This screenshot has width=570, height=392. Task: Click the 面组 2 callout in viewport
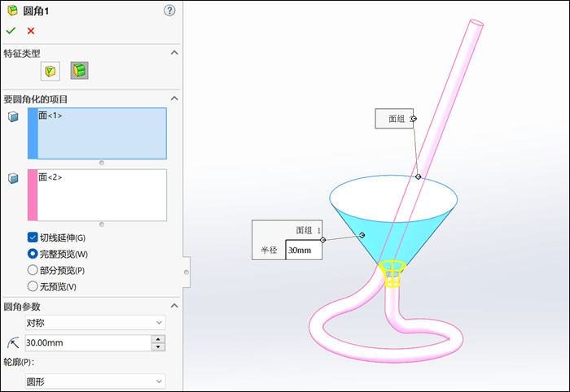point(394,119)
